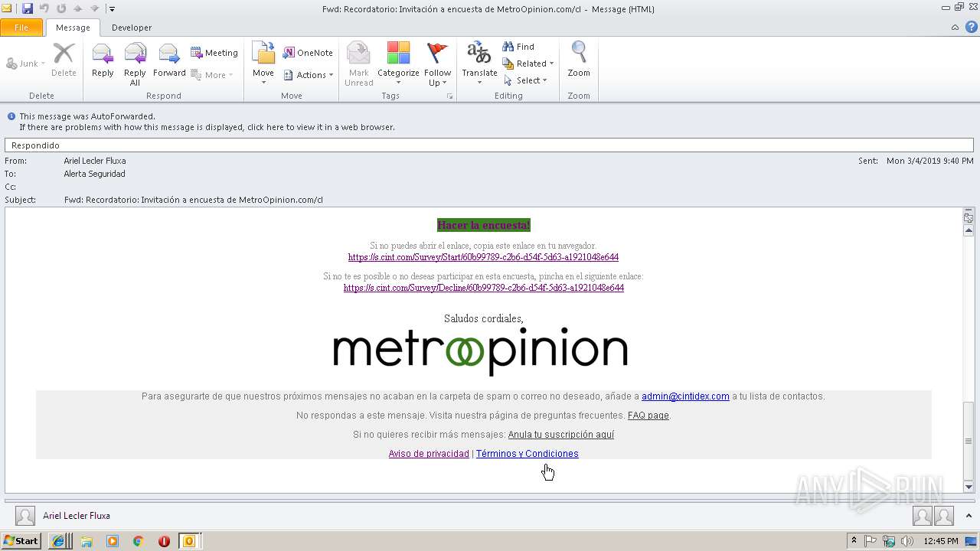Image resolution: width=980 pixels, height=551 pixels.
Task: Click the Next Item arrow icon
Action: click(95, 8)
